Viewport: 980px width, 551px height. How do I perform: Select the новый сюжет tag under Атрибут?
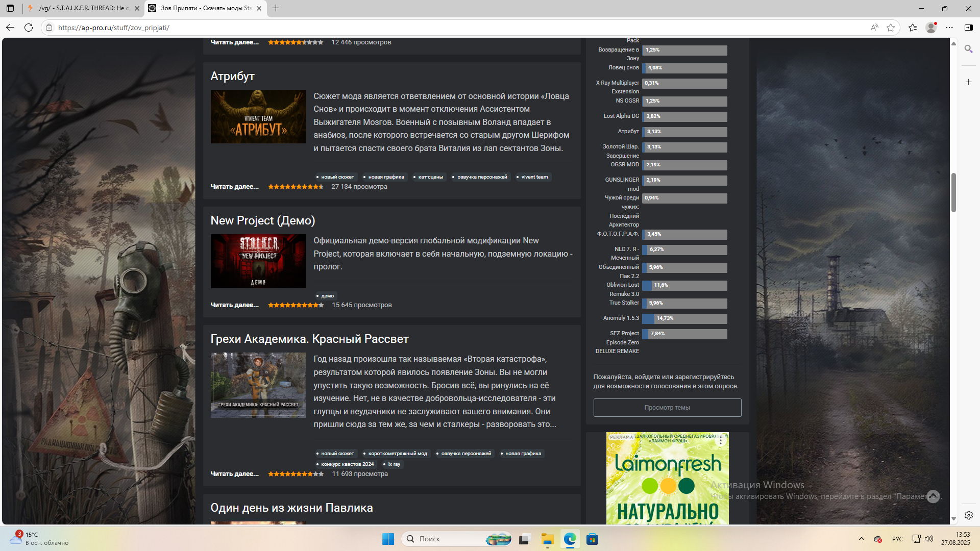(x=337, y=177)
